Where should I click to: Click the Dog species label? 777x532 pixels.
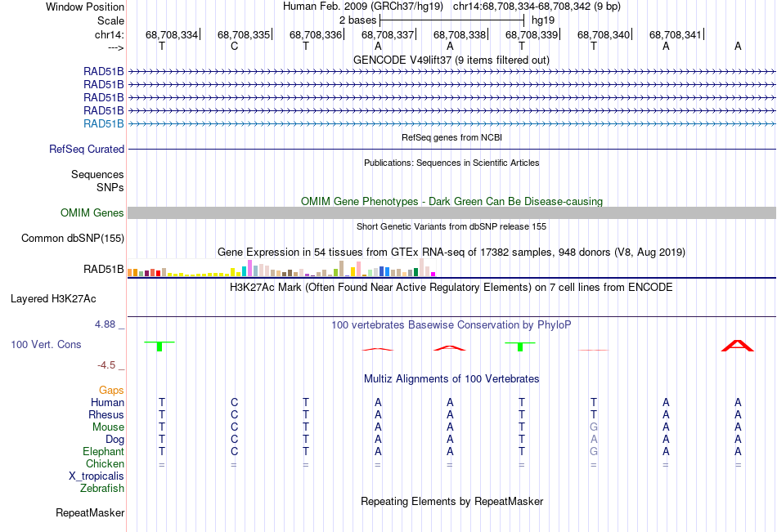pyautogui.click(x=115, y=440)
